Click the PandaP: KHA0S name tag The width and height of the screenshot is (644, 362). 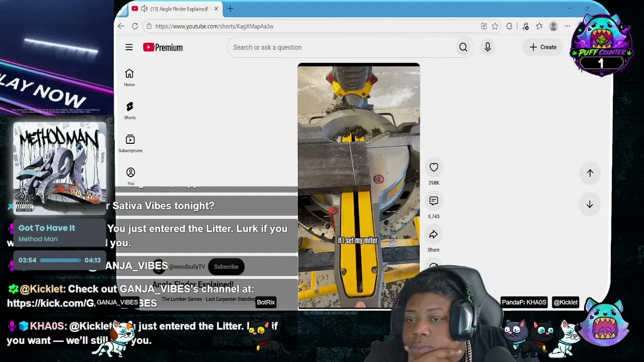524,302
